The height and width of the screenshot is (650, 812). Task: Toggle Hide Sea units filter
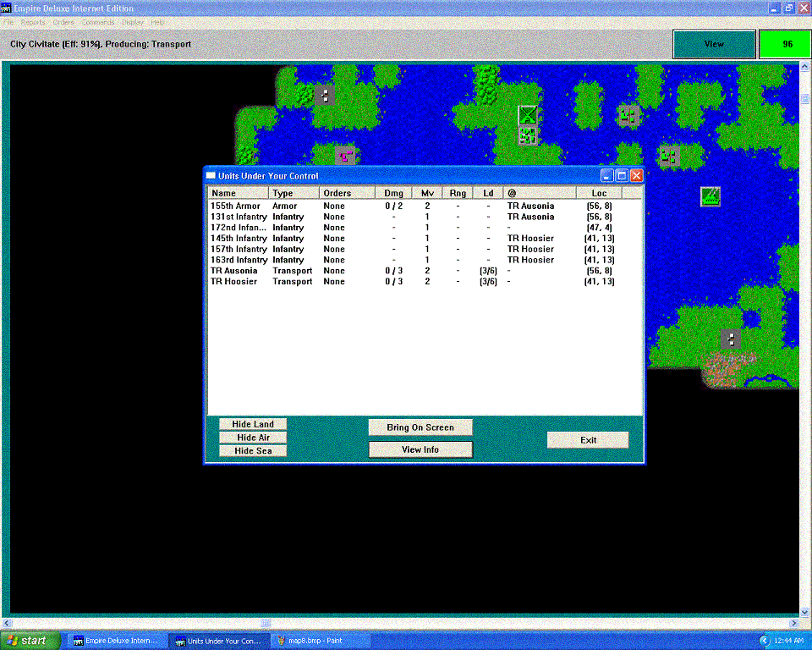coord(252,451)
